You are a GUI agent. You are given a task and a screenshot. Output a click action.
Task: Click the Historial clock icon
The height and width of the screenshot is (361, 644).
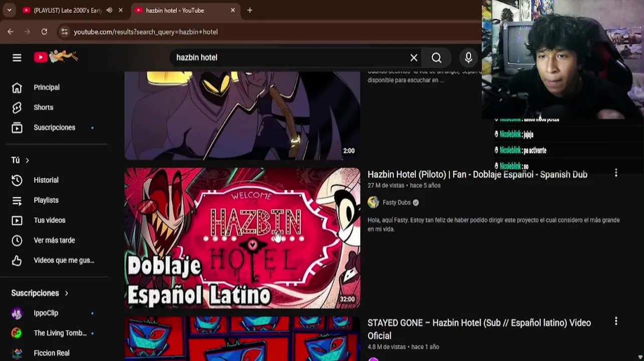pos(17,180)
